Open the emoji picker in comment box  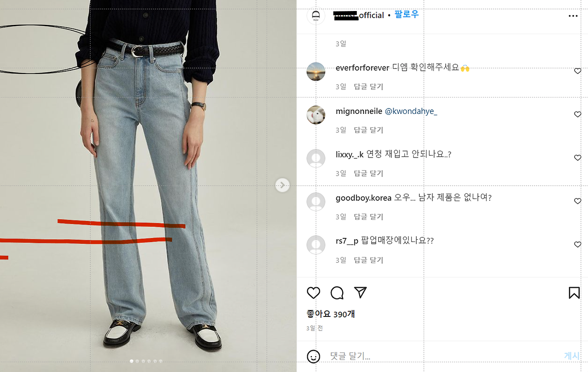(313, 356)
